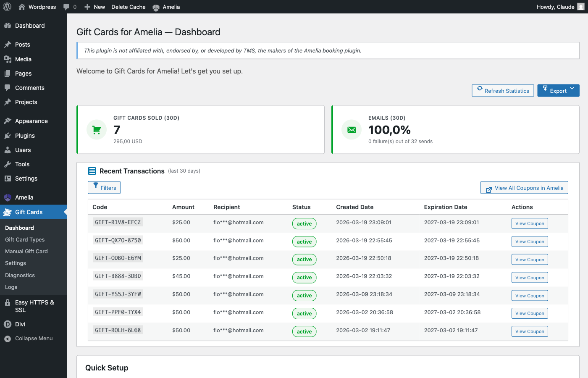Click the Easy HTTPS & SSL lock icon
588x378 pixels.
8,302
